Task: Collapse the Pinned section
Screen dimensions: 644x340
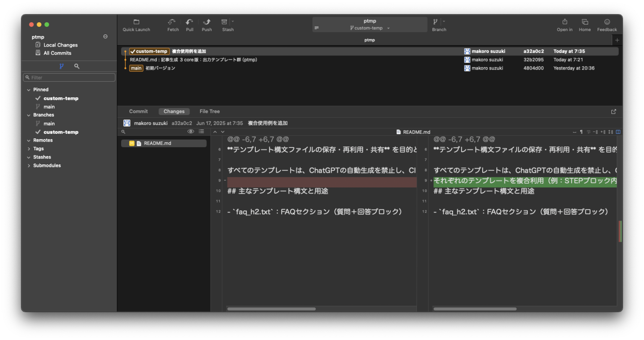Action: pyautogui.click(x=29, y=90)
